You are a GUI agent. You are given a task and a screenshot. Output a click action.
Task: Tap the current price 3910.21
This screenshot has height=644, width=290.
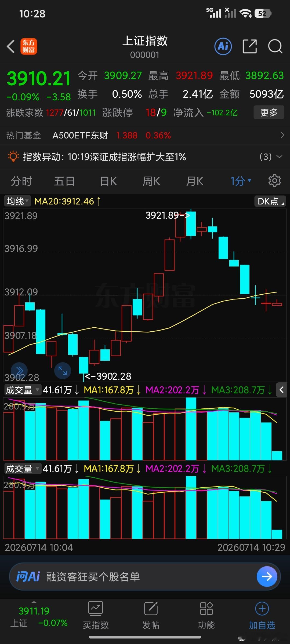click(39, 79)
